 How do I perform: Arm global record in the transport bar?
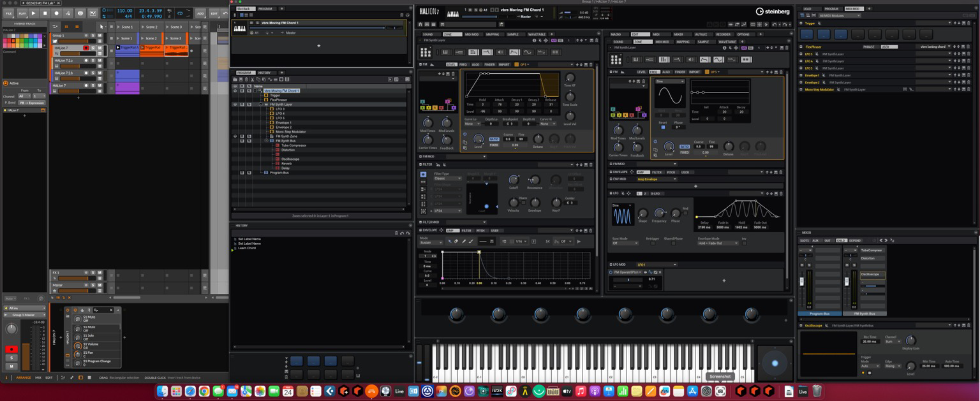(56, 13)
